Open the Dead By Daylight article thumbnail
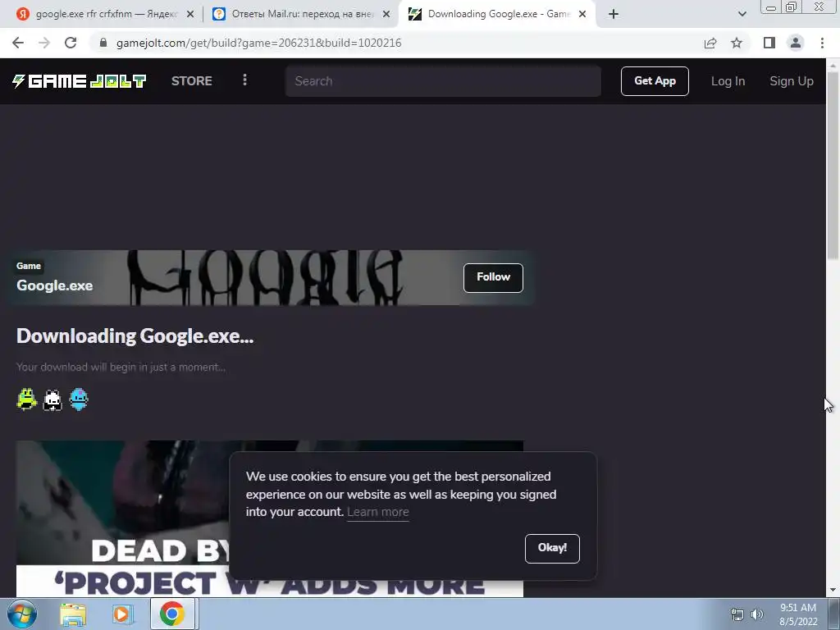 pyautogui.click(x=269, y=518)
